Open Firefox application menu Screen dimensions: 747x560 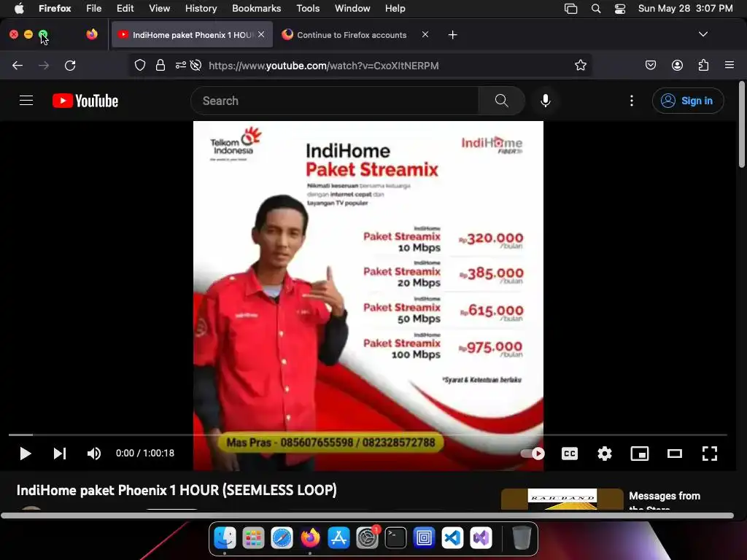click(729, 65)
